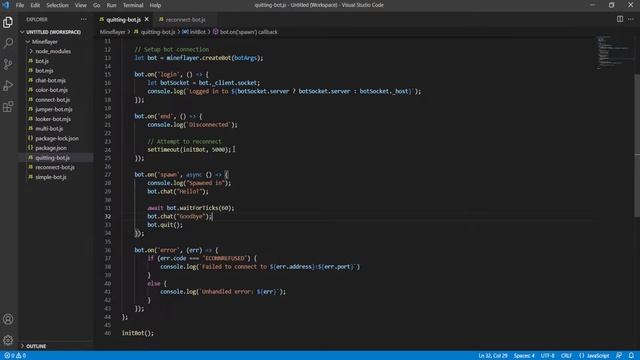640x360 pixels.
Task: Click the VS Code logo in the title bar
Action: (x=6, y=5)
